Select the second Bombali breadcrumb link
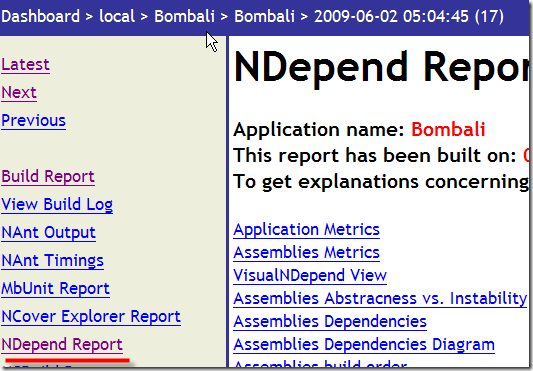 coord(264,16)
